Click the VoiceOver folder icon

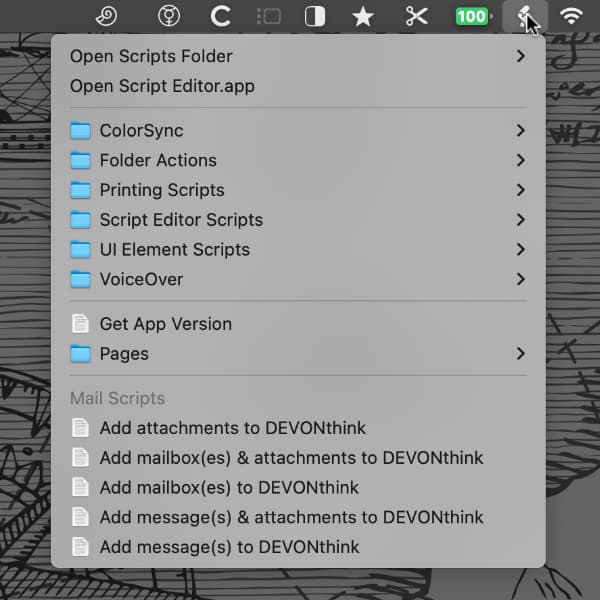pos(80,279)
